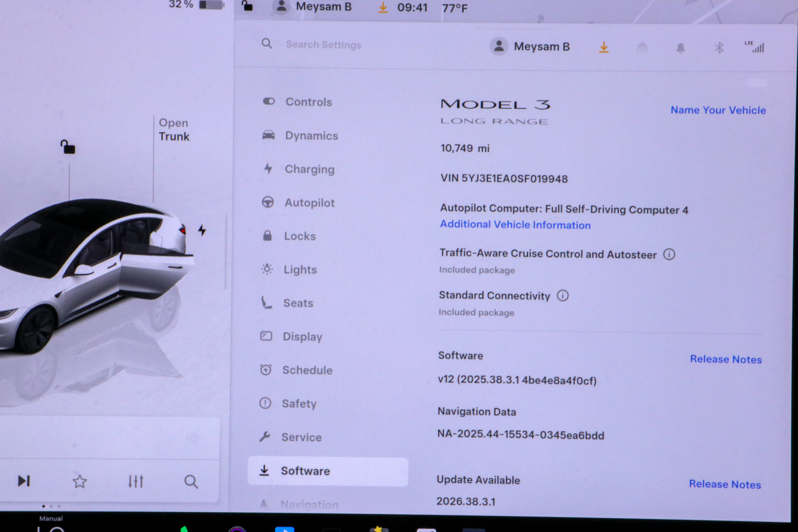The height and width of the screenshot is (532, 798).
Task: Open Release Notes for Update Available
Action: 725,484
